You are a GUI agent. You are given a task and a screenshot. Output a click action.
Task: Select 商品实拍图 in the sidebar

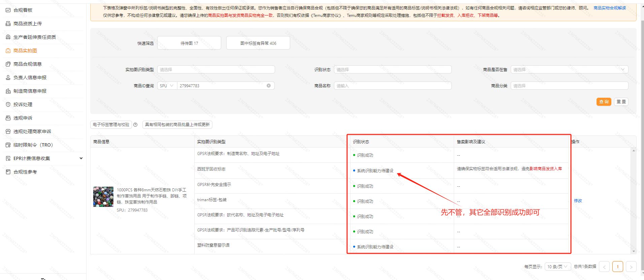click(x=25, y=51)
